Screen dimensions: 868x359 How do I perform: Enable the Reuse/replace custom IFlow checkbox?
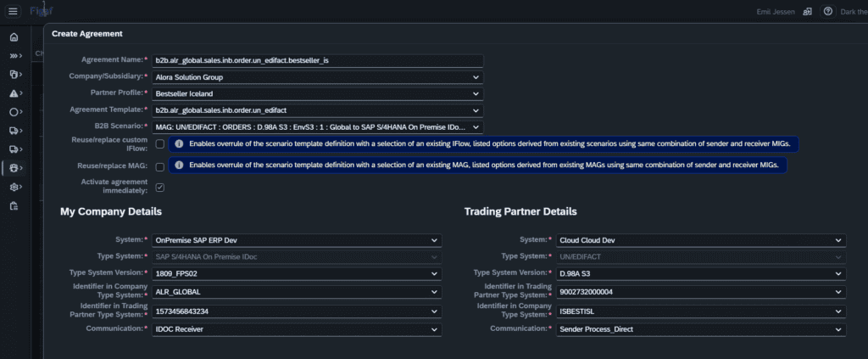click(x=160, y=144)
